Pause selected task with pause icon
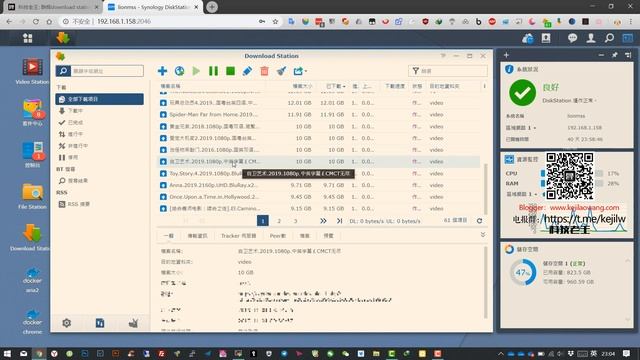640x360 pixels. click(213, 71)
